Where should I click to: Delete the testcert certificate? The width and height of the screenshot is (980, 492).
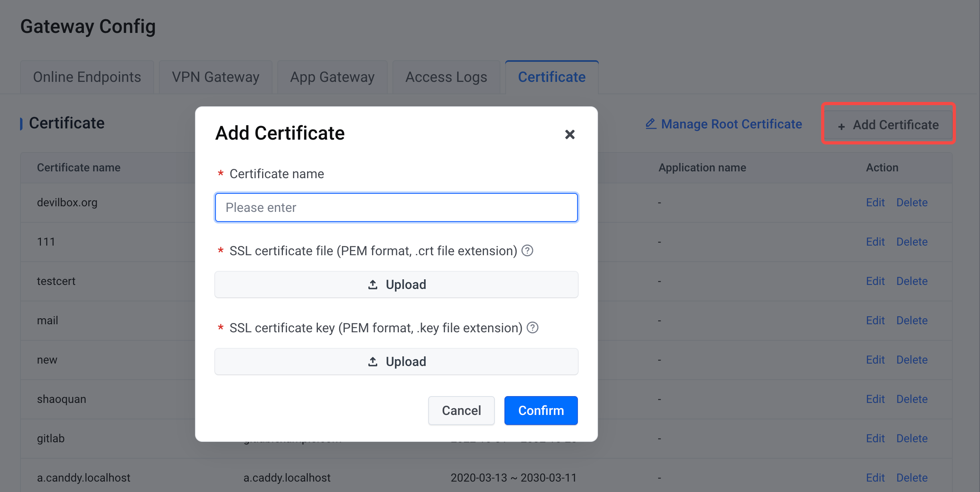click(912, 281)
